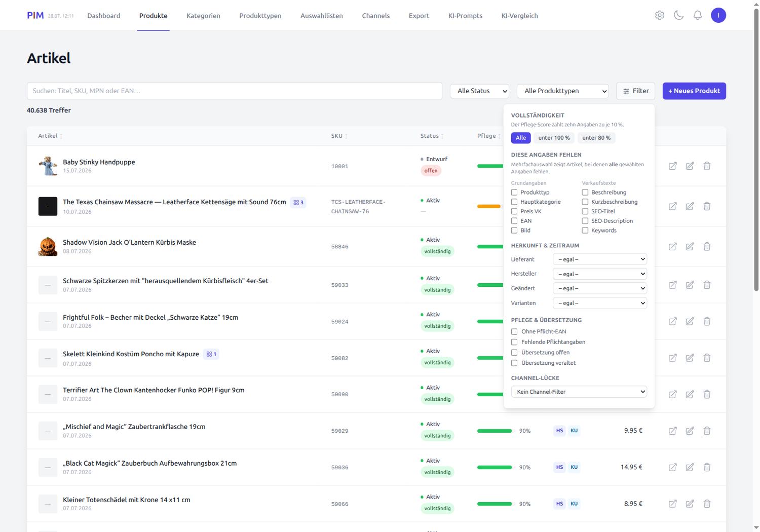
Task: Focus the product search input field
Action: 235,91
